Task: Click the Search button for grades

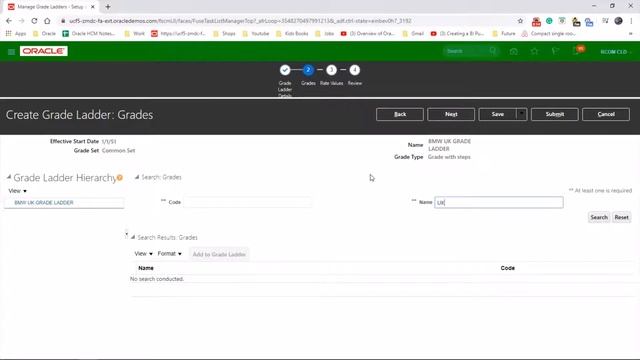Action: [x=599, y=218]
